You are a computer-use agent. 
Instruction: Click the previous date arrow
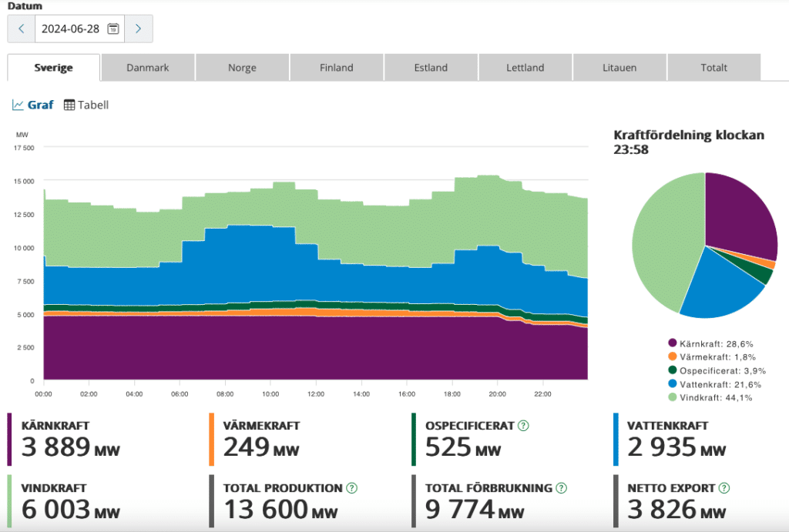point(22,28)
